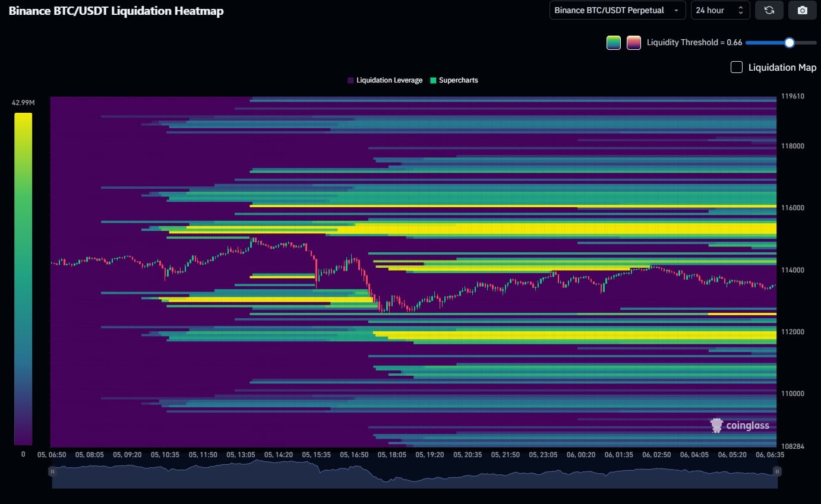Click the Coinglass watermark logo
The height and width of the screenshot is (504, 821).
(740, 425)
